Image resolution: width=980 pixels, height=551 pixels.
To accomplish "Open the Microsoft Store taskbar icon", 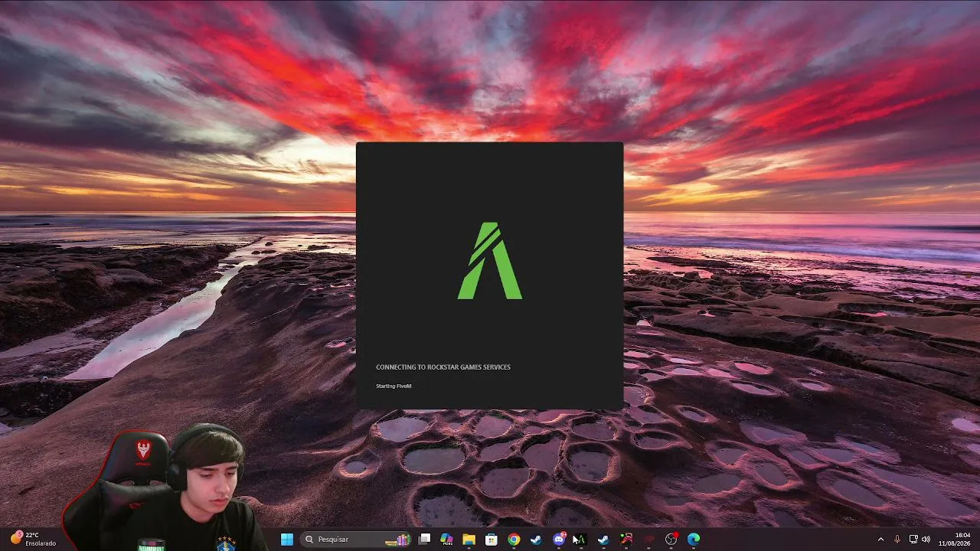I will click(492, 540).
